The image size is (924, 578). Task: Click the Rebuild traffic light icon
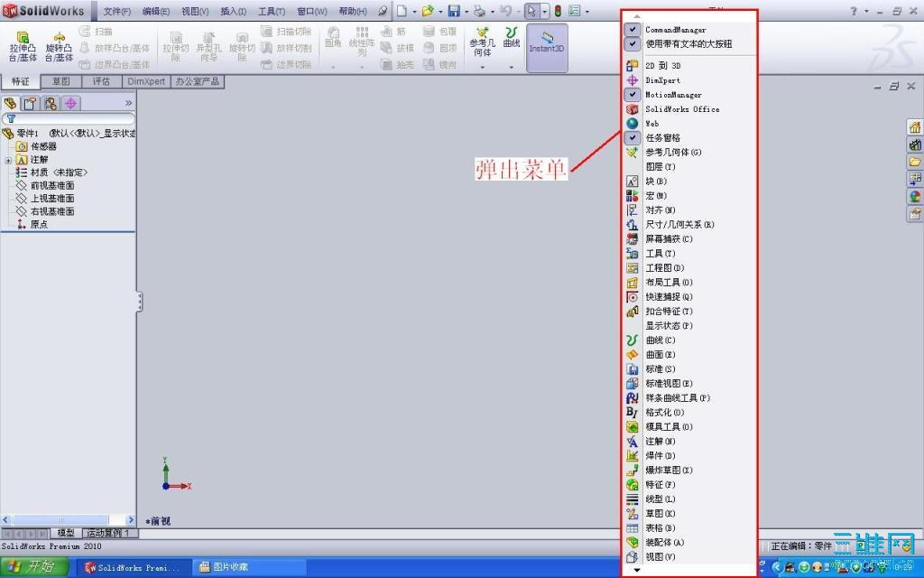click(x=558, y=11)
